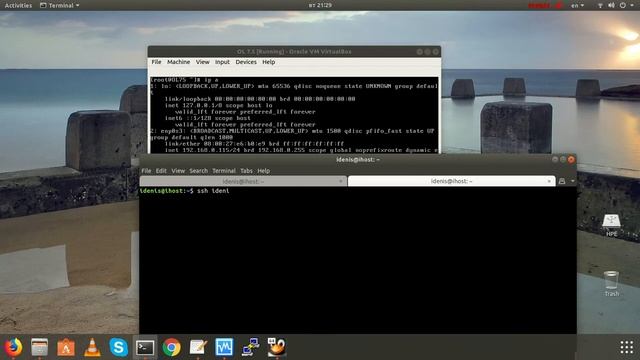The image size is (640, 360).
Task: Click the VirtualBox window title bar
Action: pyautogui.click(x=294, y=51)
